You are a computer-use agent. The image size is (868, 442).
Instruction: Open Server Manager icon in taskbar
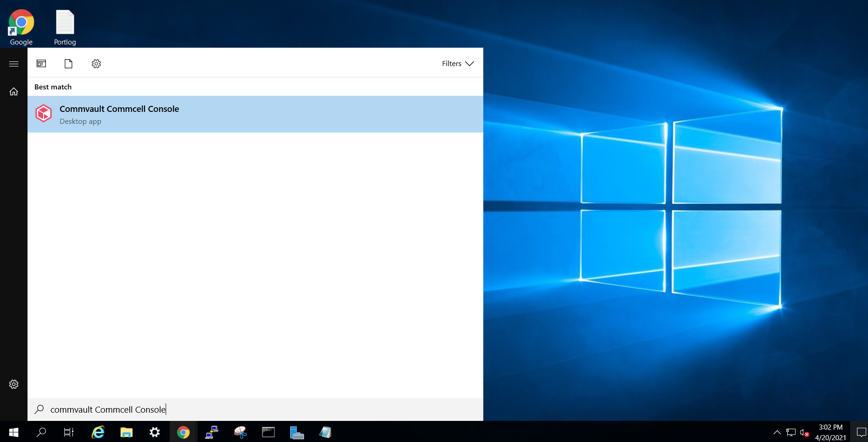[297, 432]
